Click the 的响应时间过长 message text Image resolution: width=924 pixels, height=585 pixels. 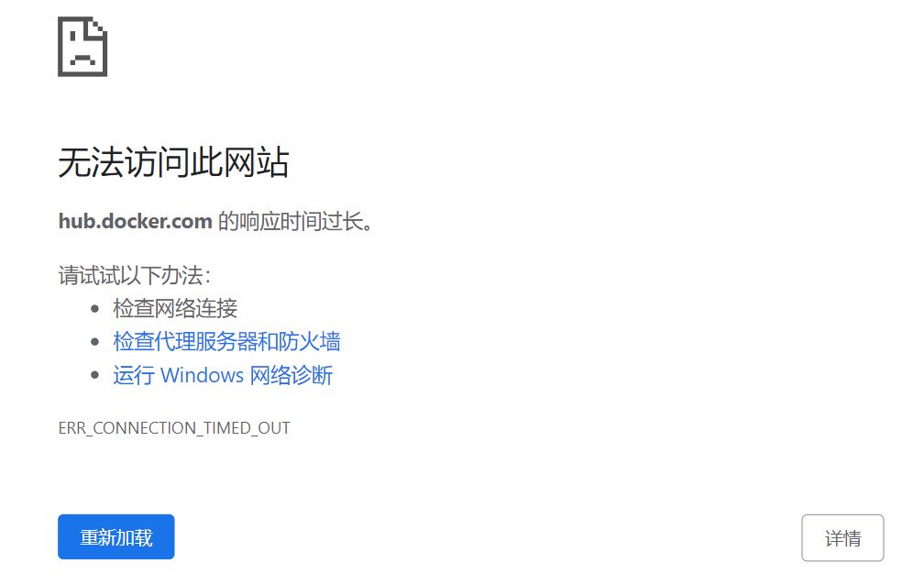(x=296, y=221)
